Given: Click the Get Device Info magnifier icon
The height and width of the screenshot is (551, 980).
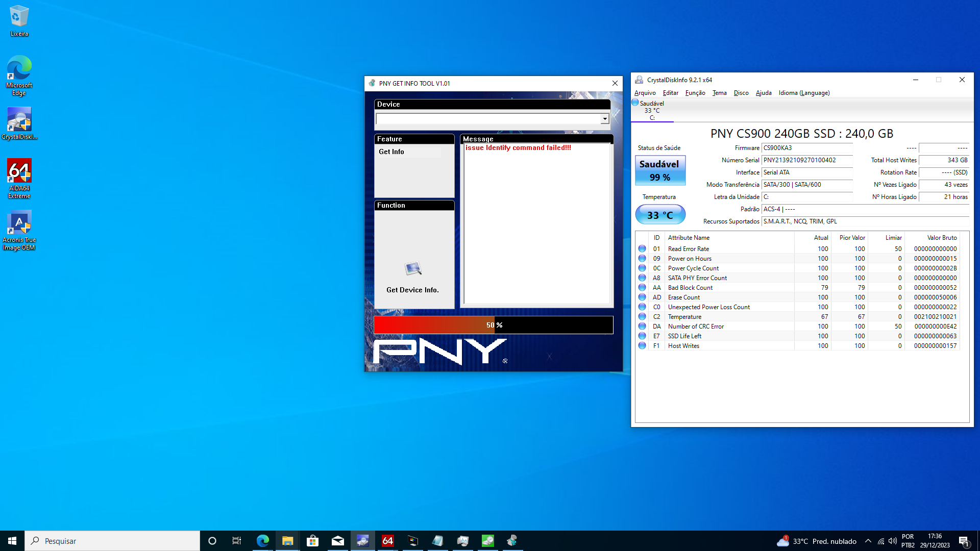Looking at the screenshot, I should click(413, 268).
